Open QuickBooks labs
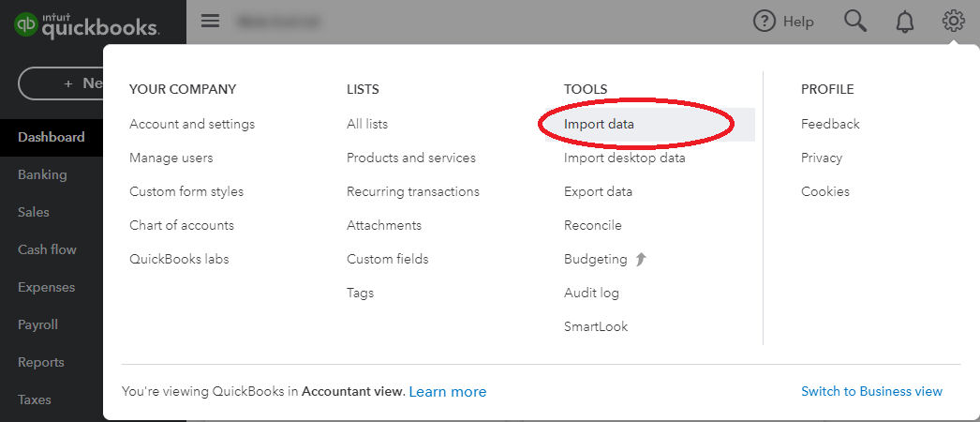The width and height of the screenshot is (980, 422). click(179, 259)
